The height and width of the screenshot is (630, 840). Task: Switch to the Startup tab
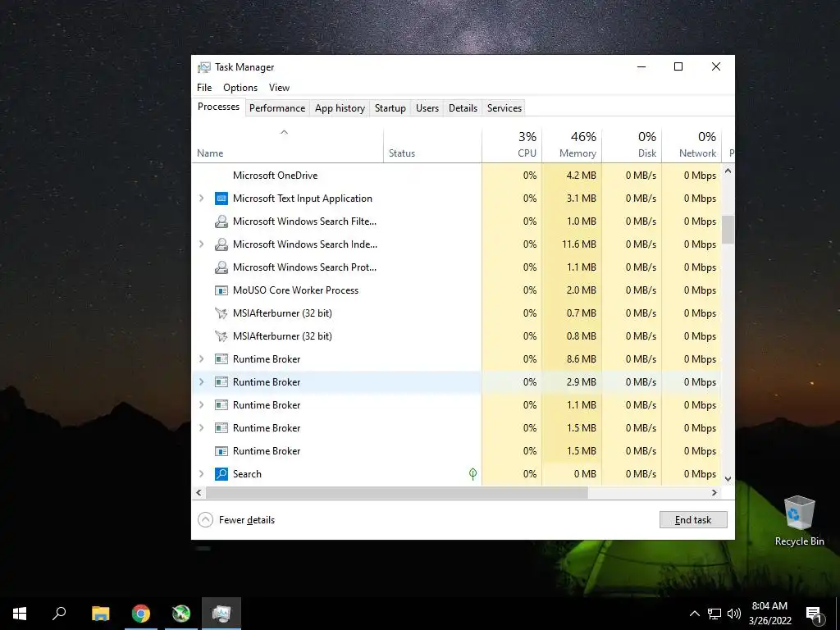[390, 108]
